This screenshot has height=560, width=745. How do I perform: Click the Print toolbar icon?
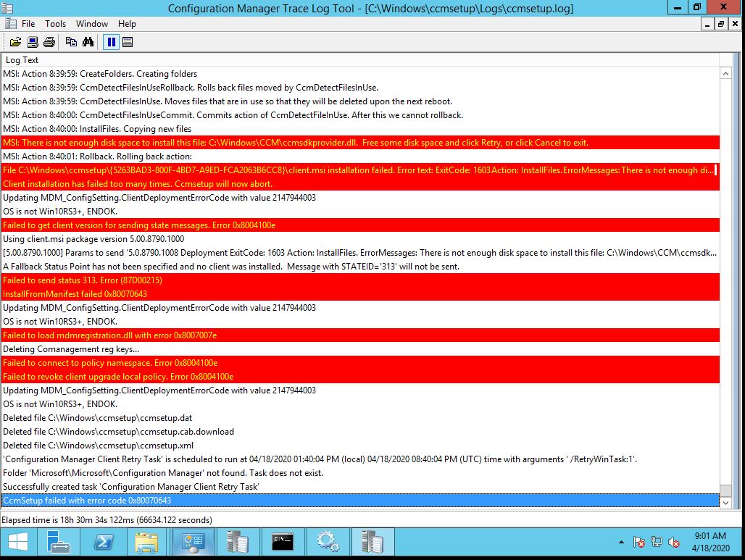[x=49, y=42]
